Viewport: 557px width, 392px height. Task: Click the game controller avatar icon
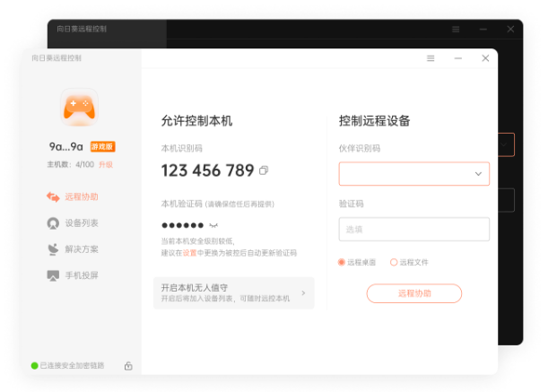(79, 108)
